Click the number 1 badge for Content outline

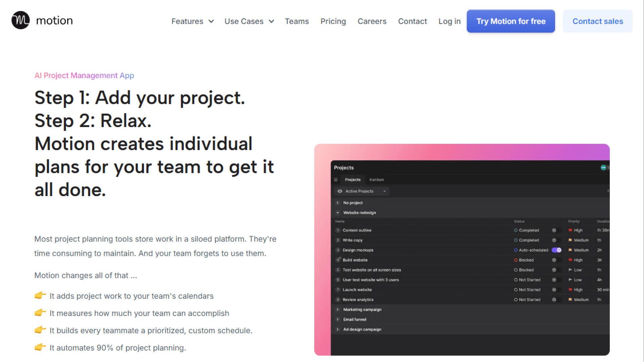click(x=338, y=230)
